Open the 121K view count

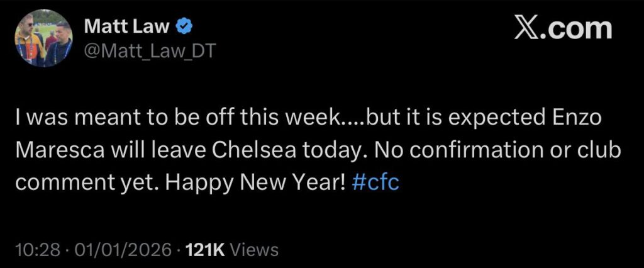pyautogui.click(x=205, y=250)
